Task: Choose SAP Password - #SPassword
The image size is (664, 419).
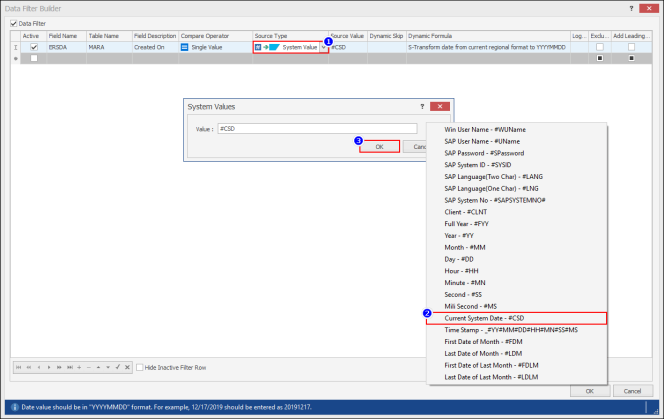Action: (x=516, y=153)
